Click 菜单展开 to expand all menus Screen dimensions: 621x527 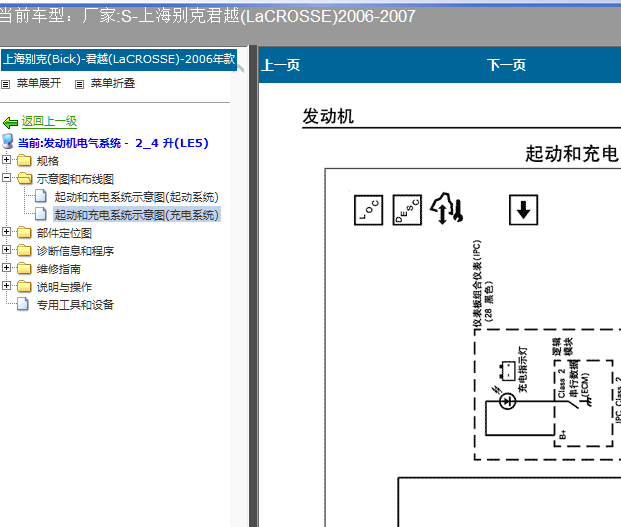pos(39,84)
